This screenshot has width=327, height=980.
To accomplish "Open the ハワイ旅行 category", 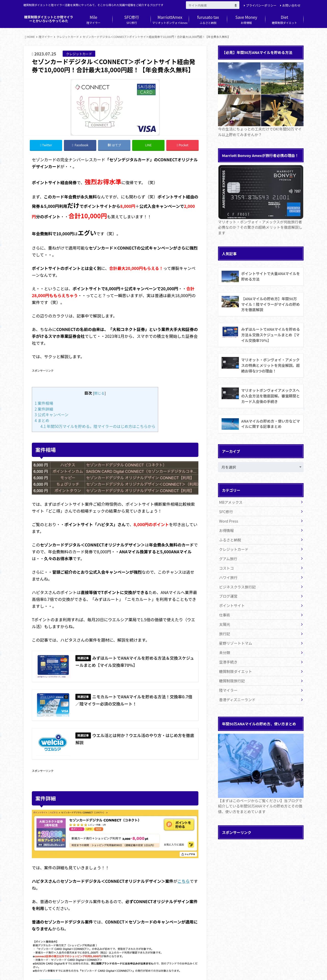I will click(x=260, y=578).
